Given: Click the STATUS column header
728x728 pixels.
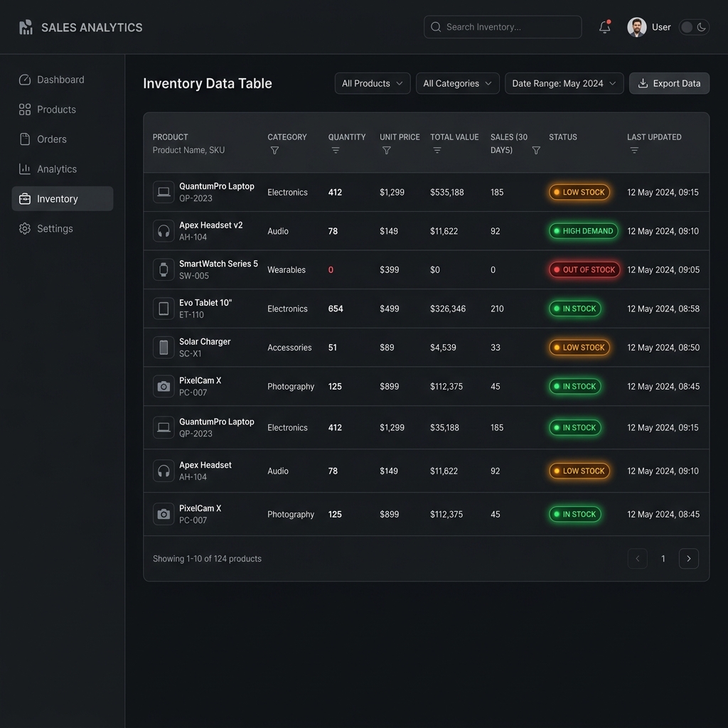Looking at the screenshot, I should (x=563, y=137).
